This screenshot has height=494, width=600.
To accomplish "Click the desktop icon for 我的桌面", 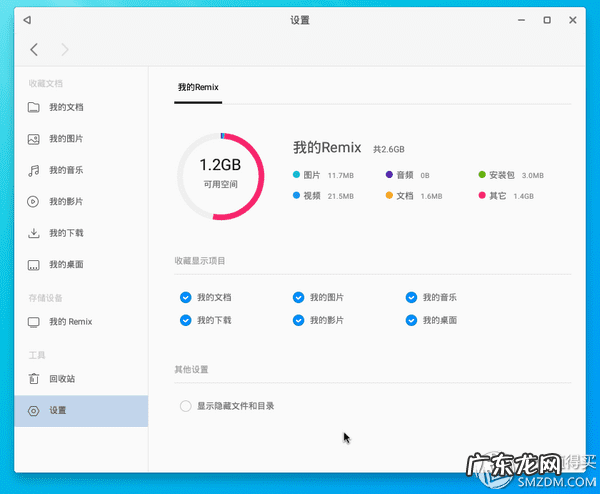I will click(33, 264).
